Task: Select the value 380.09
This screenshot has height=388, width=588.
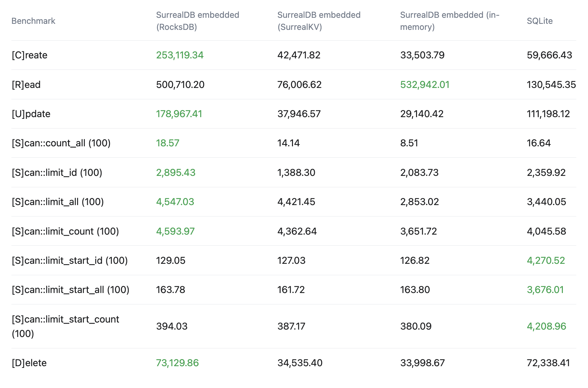Action: click(416, 326)
